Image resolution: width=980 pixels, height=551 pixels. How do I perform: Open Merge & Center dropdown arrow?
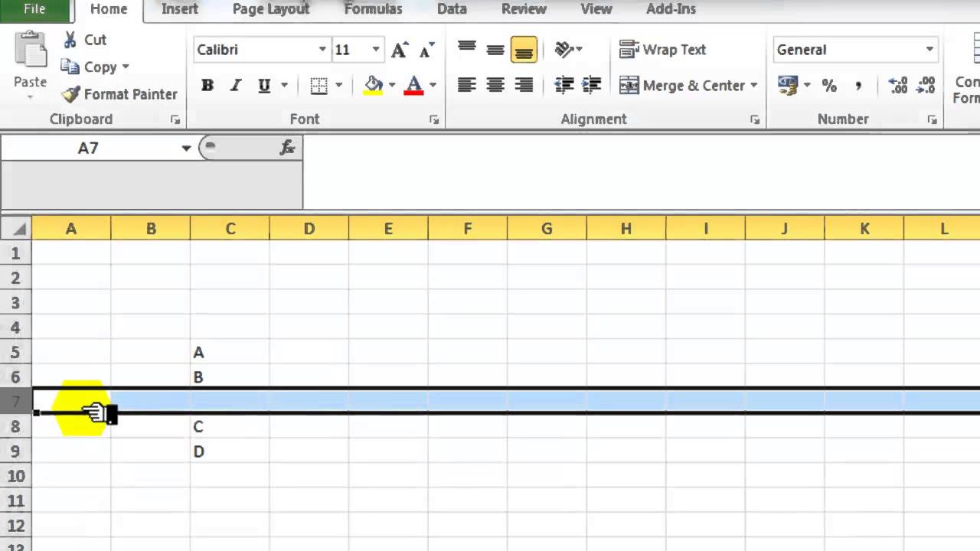753,86
